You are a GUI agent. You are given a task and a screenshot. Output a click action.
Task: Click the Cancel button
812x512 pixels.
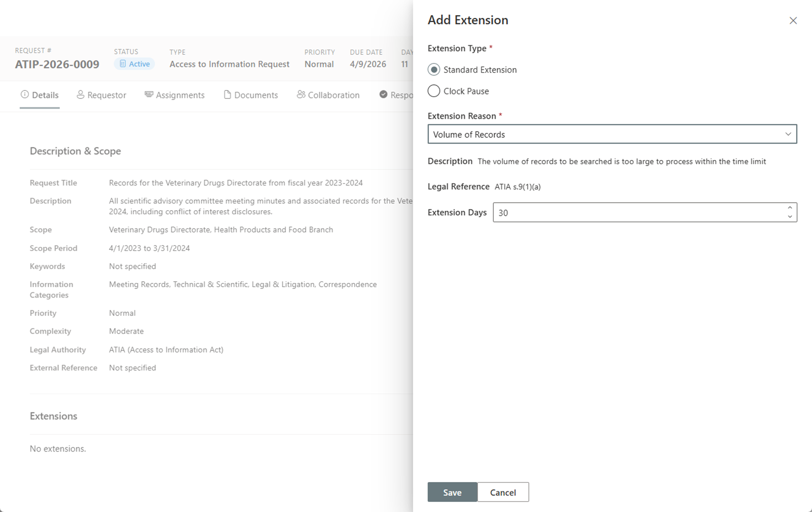coord(502,492)
